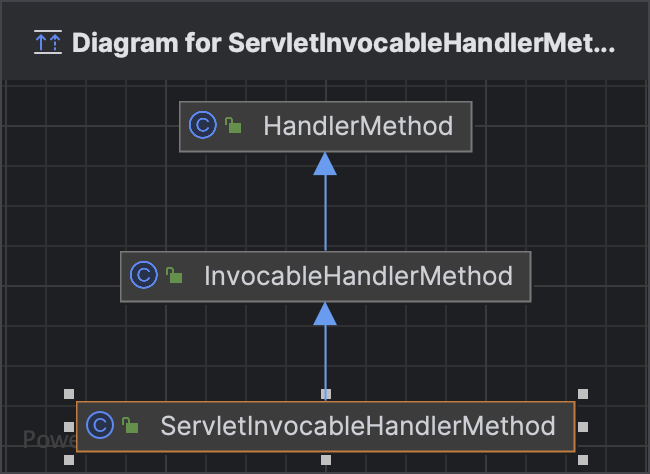650x474 pixels.
Task: Click the class icon on the ServletInvocableHandlerMethod node
Action: coord(100,425)
